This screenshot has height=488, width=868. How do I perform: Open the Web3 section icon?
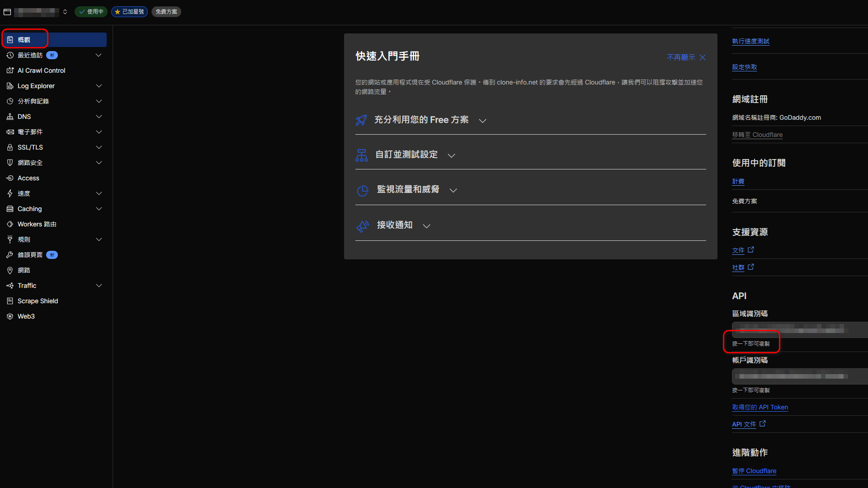(x=10, y=316)
